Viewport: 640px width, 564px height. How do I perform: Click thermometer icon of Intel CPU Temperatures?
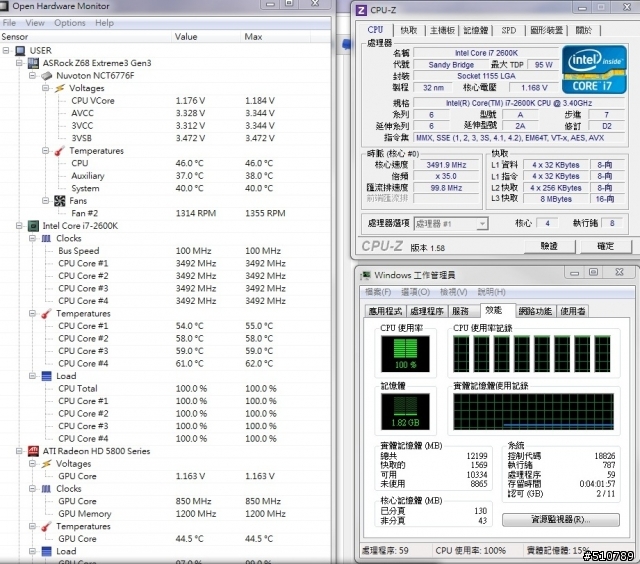[x=47, y=313]
